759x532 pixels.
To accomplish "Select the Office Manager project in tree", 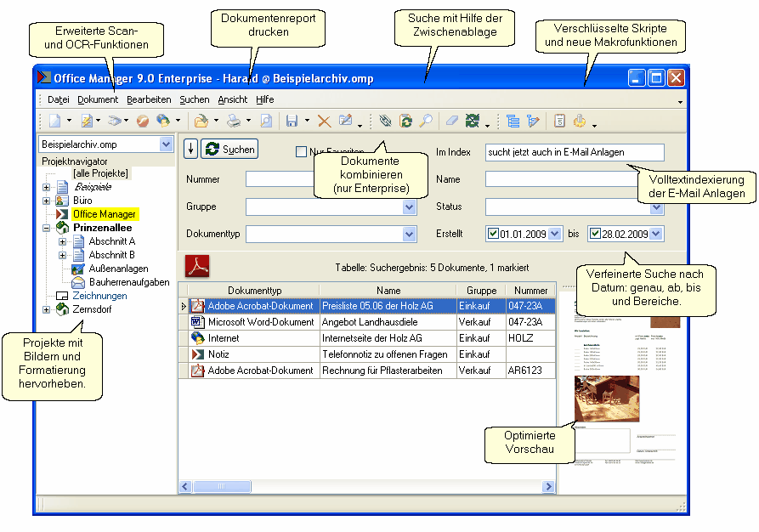I will pyautogui.click(x=105, y=214).
